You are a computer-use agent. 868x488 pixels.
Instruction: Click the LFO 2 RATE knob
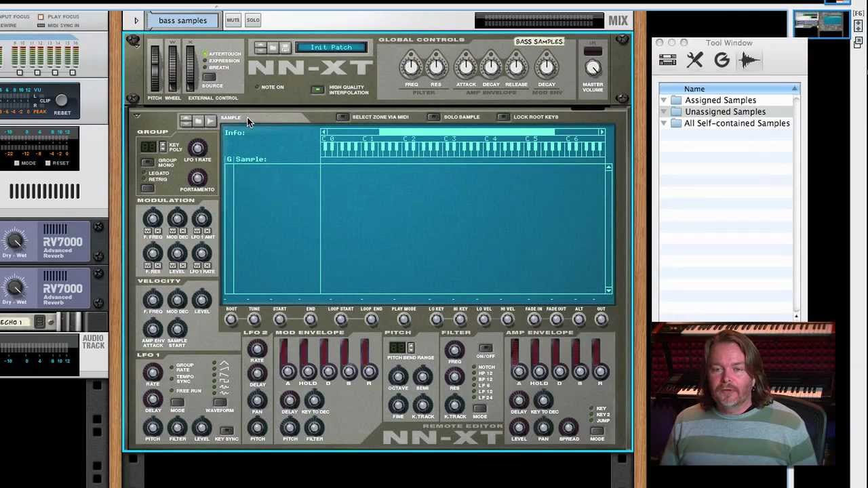click(257, 350)
